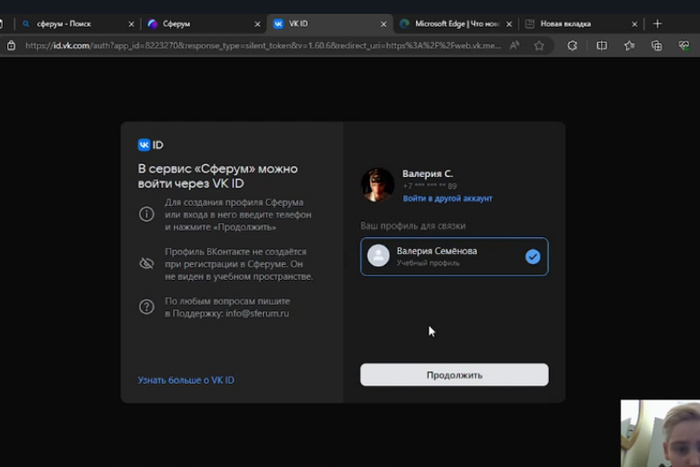The height and width of the screenshot is (467, 700).
Task: Click the question mark support icon
Action: (147, 307)
